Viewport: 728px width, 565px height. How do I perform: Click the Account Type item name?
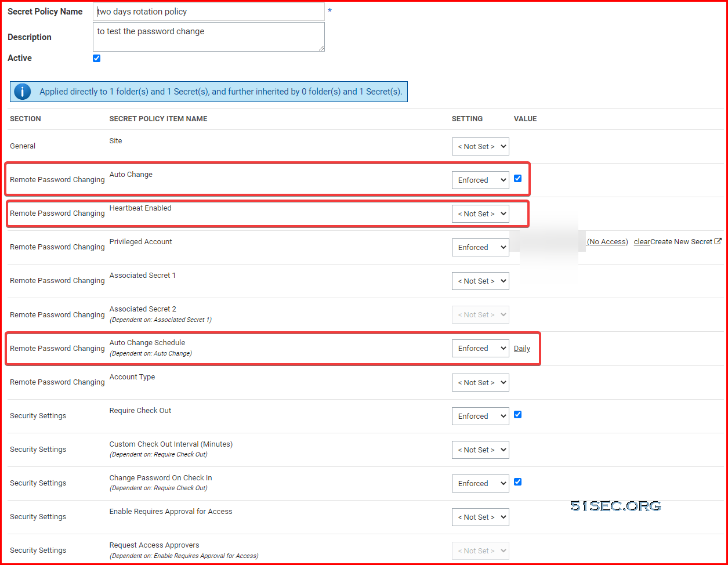tap(132, 377)
